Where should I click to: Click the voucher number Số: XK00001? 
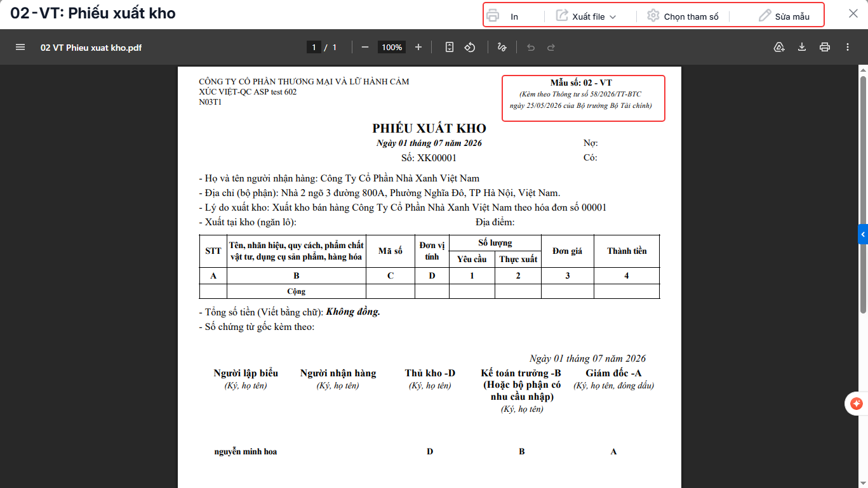point(429,158)
